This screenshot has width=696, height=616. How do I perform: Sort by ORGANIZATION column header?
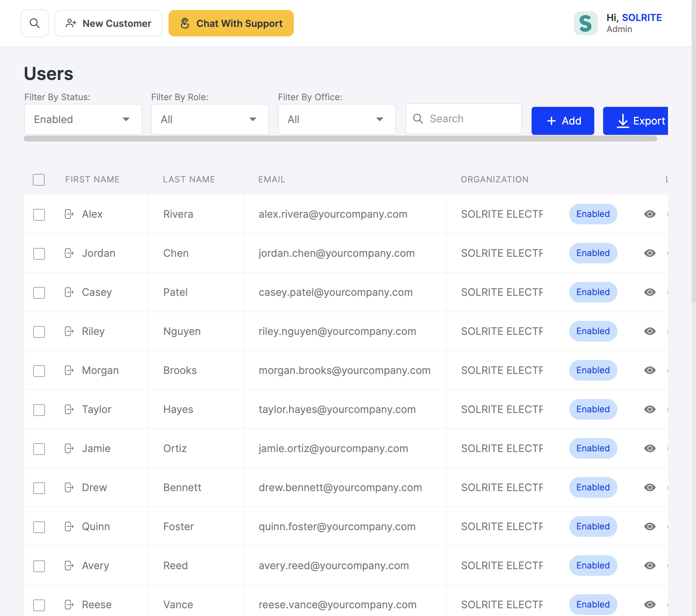pos(495,179)
